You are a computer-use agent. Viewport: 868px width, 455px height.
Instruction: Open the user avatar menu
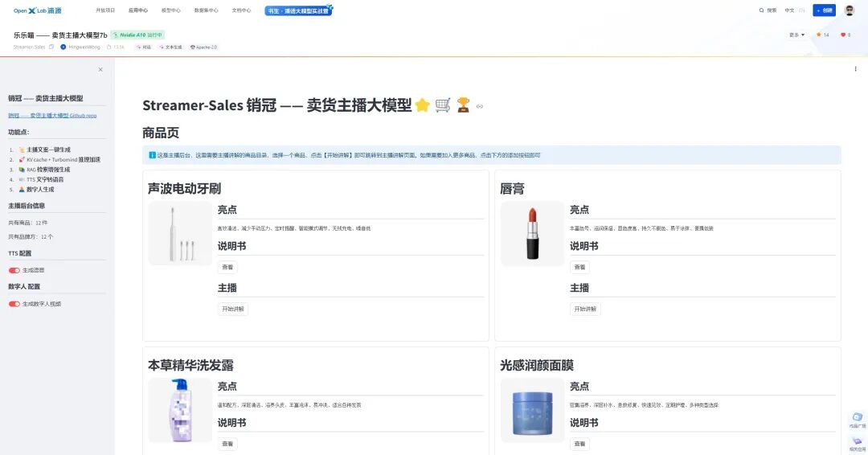pyautogui.click(x=850, y=10)
